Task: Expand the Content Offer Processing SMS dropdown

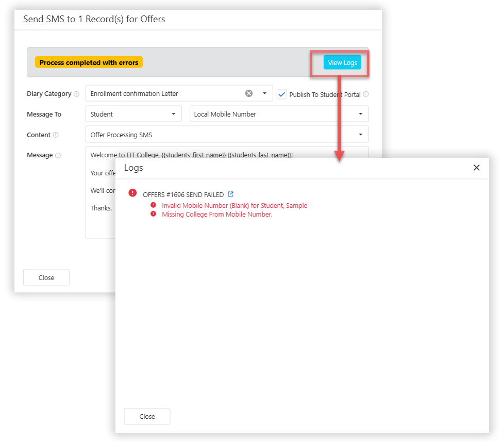Action: [227, 135]
